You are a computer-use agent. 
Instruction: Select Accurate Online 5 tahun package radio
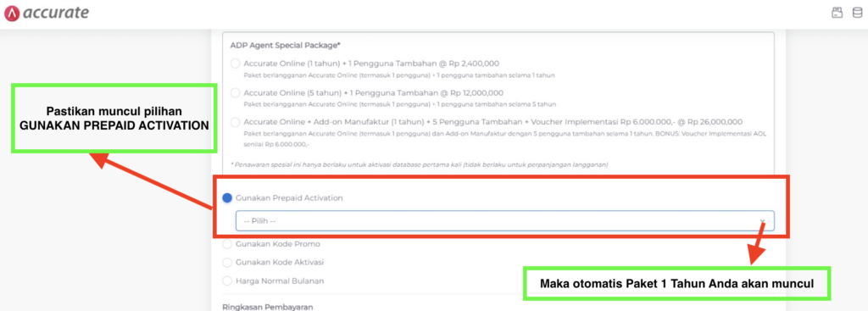(236, 92)
